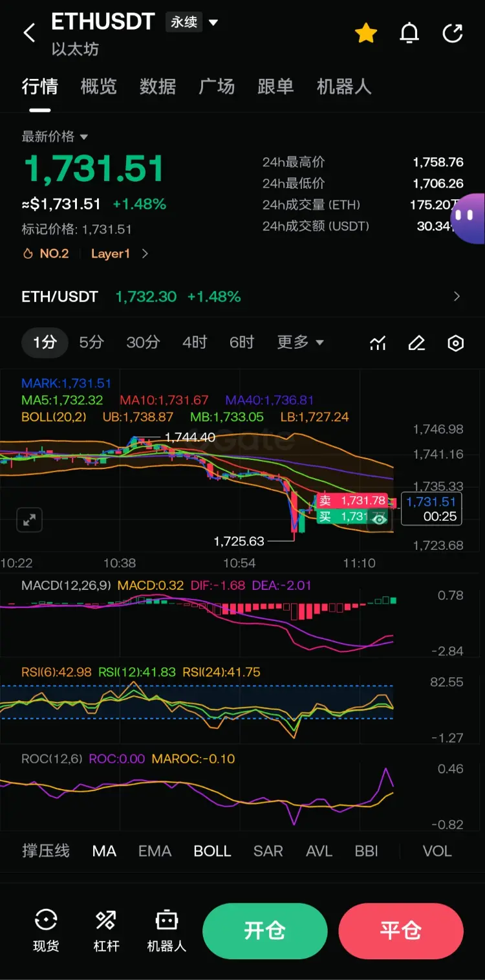Open the chart indicators icon
The width and height of the screenshot is (485, 980).
click(x=378, y=343)
